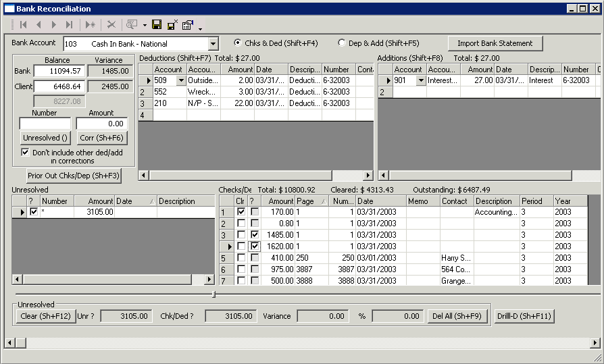Click Deductions horizontal scrollbar left arrow
This screenshot has width=604, height=364.
(x=143, y=176)
